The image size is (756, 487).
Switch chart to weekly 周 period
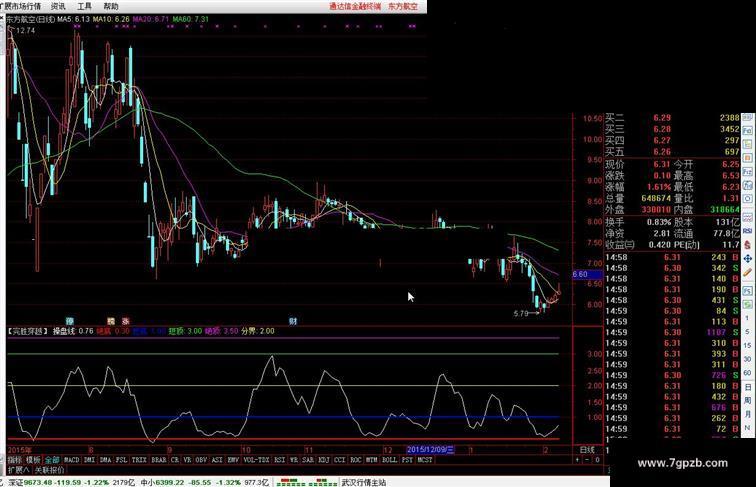(x=747, y=400)
